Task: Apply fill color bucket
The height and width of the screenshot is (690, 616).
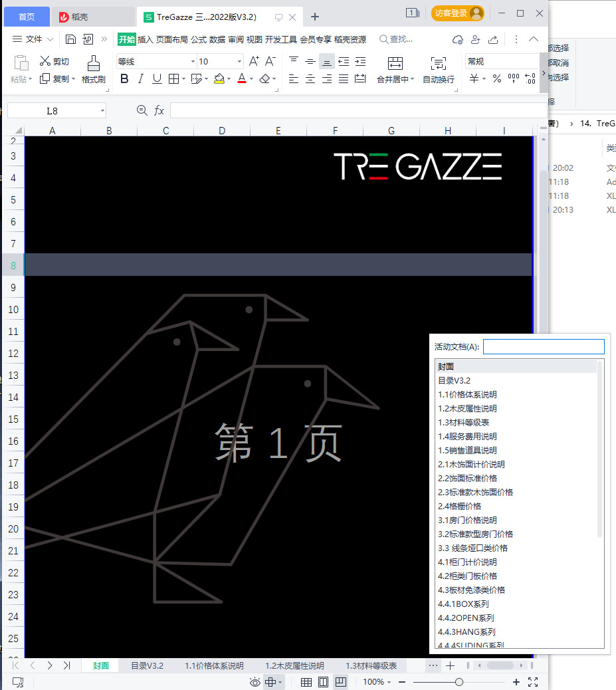Action: 219,78
